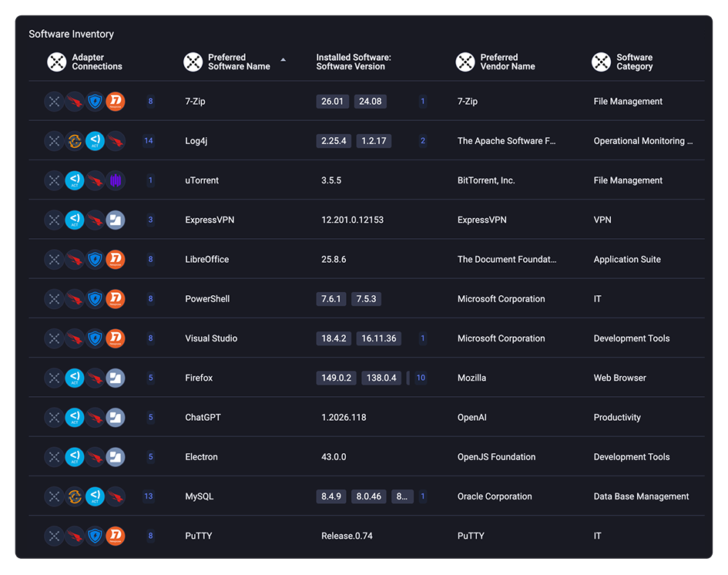Click the orange adapter icon in LibreOffice row
Viewport: 728px width, 575px height.
(115, 259)
